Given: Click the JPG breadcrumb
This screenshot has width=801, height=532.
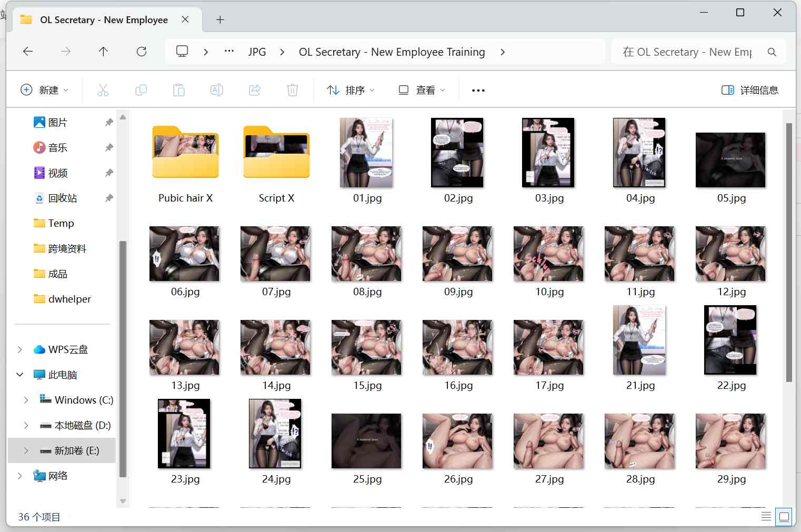Looking at the screenshot, I should (257, 52).
